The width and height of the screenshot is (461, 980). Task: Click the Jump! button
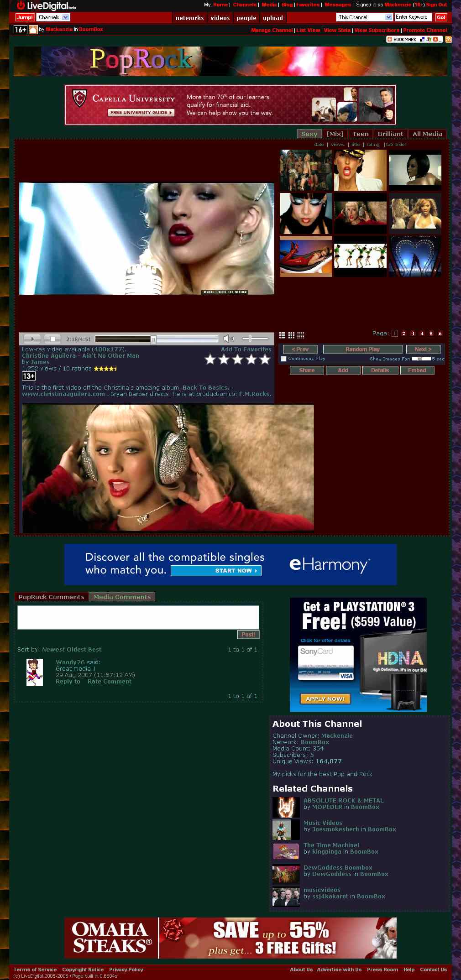point(25,17)
